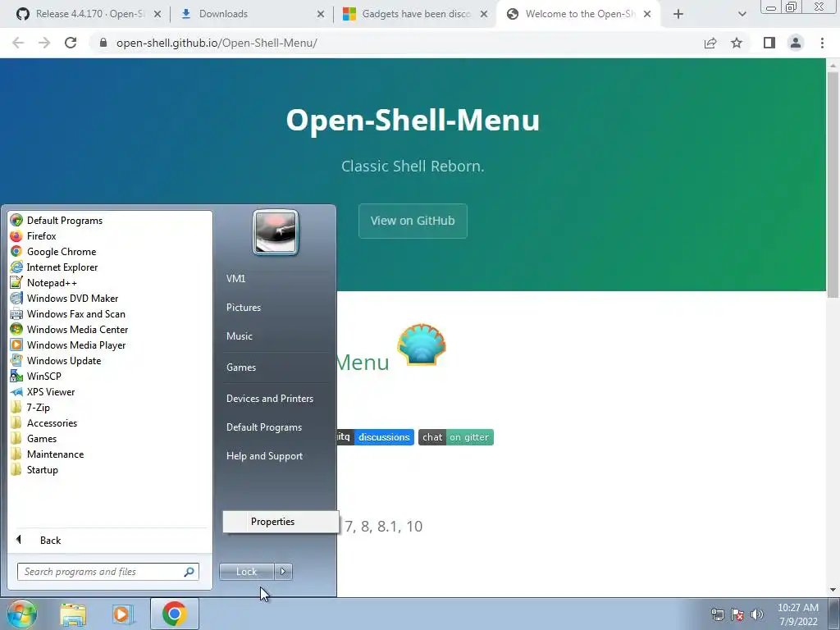Click the Lock button

coord(246,572)
